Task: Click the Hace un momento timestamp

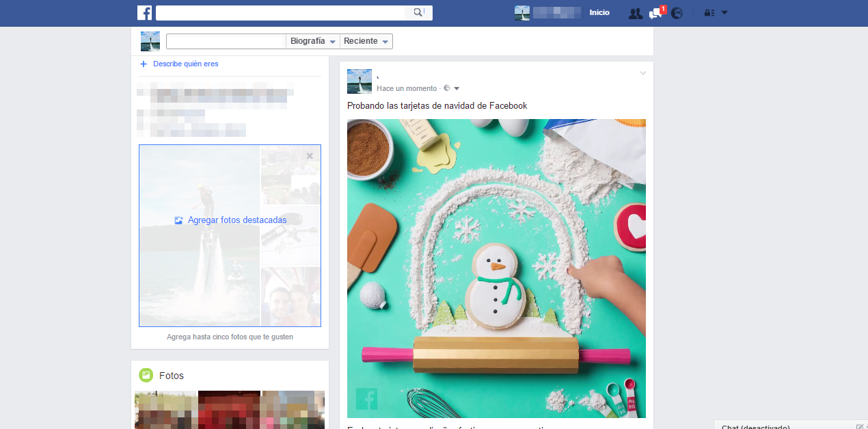Action: [x=407, y=88]
